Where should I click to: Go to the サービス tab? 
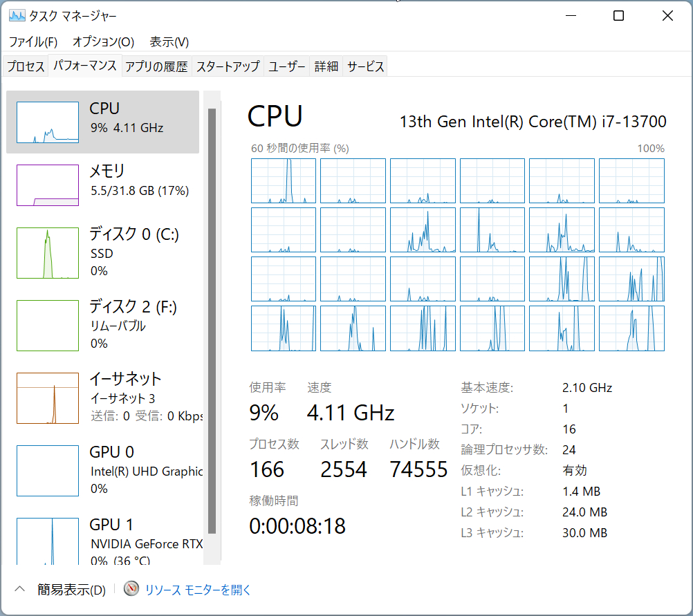(365, 66)
